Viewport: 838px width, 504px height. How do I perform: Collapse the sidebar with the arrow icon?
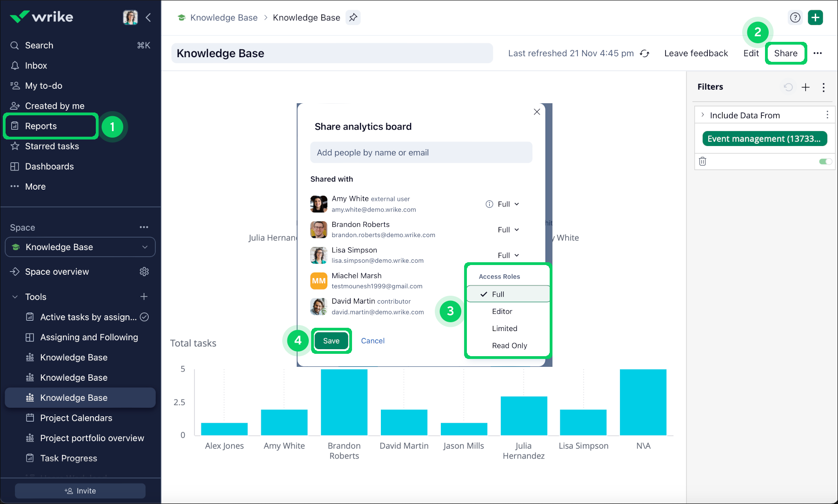click(148, 18)
